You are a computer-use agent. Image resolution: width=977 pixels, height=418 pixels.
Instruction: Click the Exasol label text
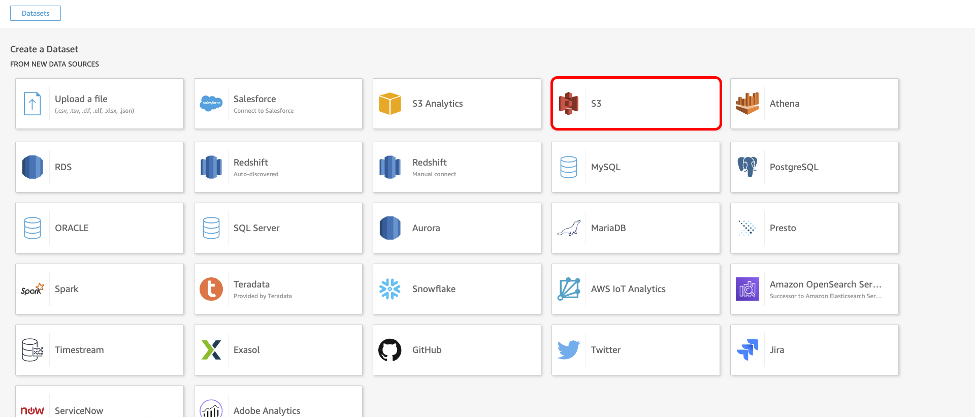pyautogui.click(x=247, y=350)
